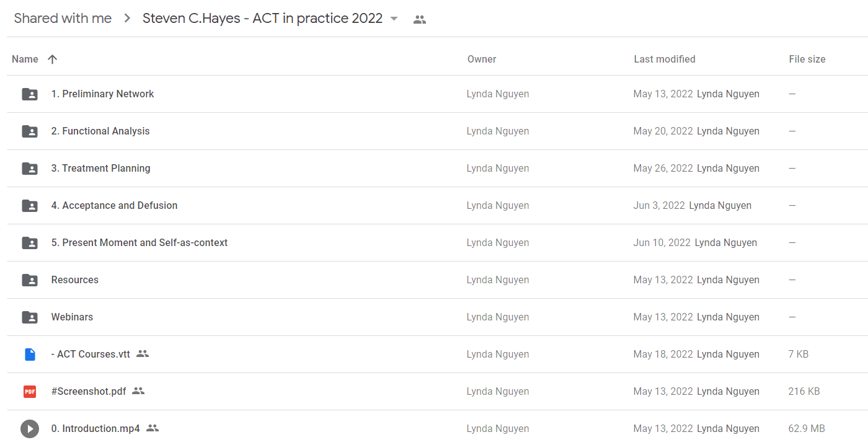Screen dimensions: 868x445
Task: Select the - ACT Courses.vtt file name
Action: click(x=91, y=355)
